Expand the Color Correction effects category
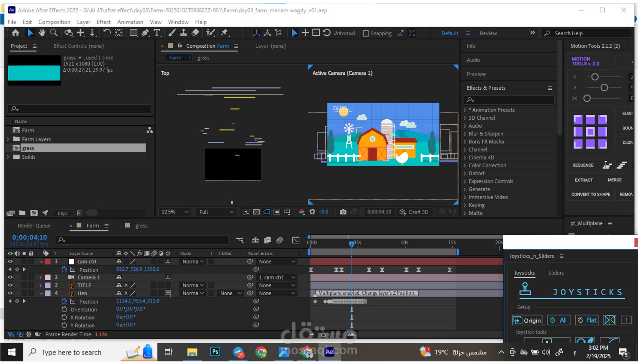Image resolution: width=638 pixels, height=364 pixels. pos(465,165)
